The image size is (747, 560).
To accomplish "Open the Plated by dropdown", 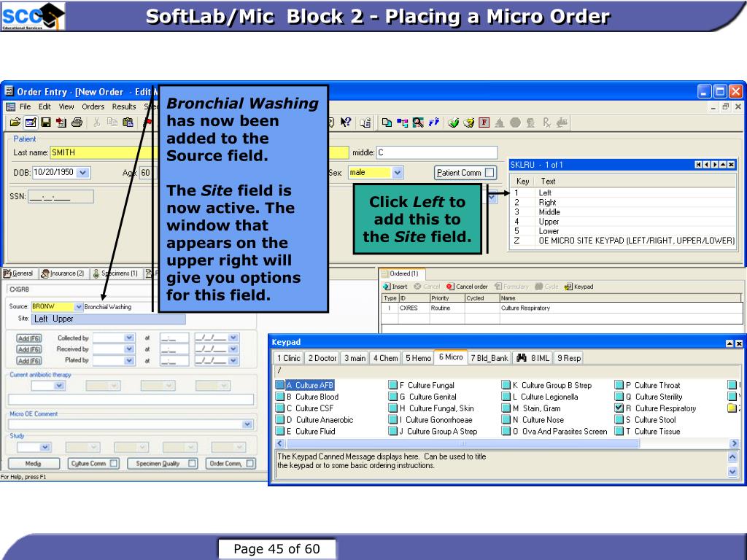I will pyautogui.click(x=128, y=360).
